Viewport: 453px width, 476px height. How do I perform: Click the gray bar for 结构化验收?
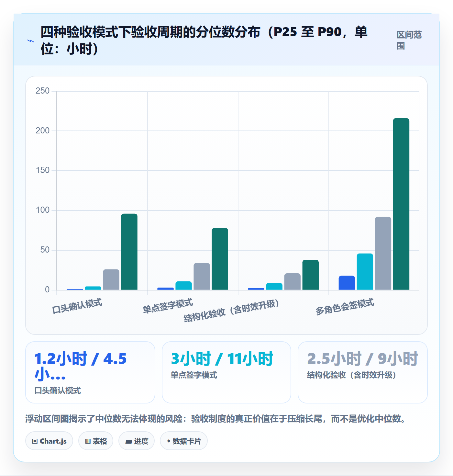click(293, 281)
